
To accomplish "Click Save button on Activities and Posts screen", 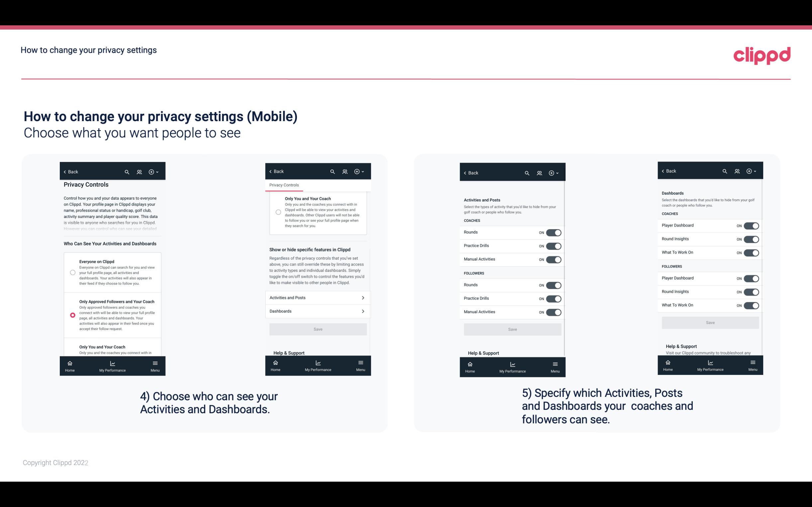I will [513, 328].
